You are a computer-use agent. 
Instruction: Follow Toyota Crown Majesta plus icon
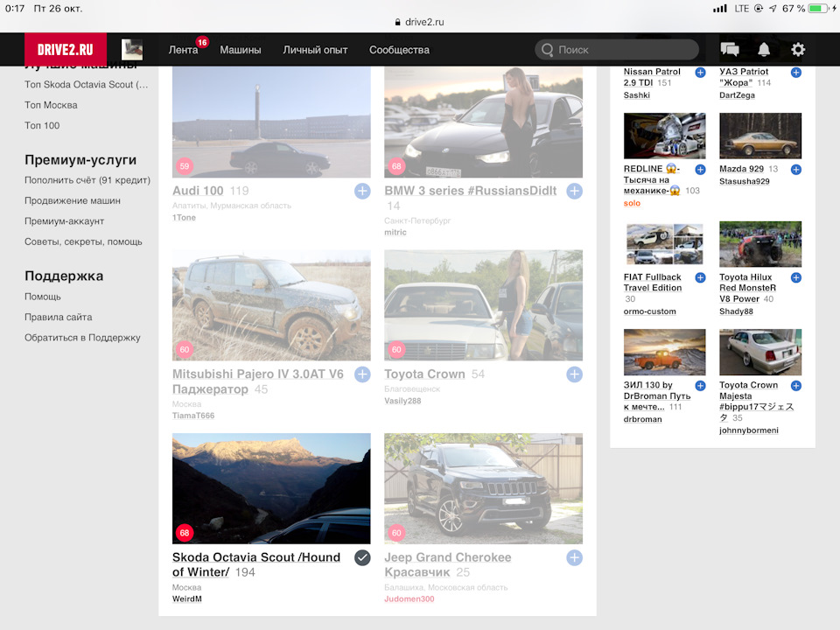(796, 386)
